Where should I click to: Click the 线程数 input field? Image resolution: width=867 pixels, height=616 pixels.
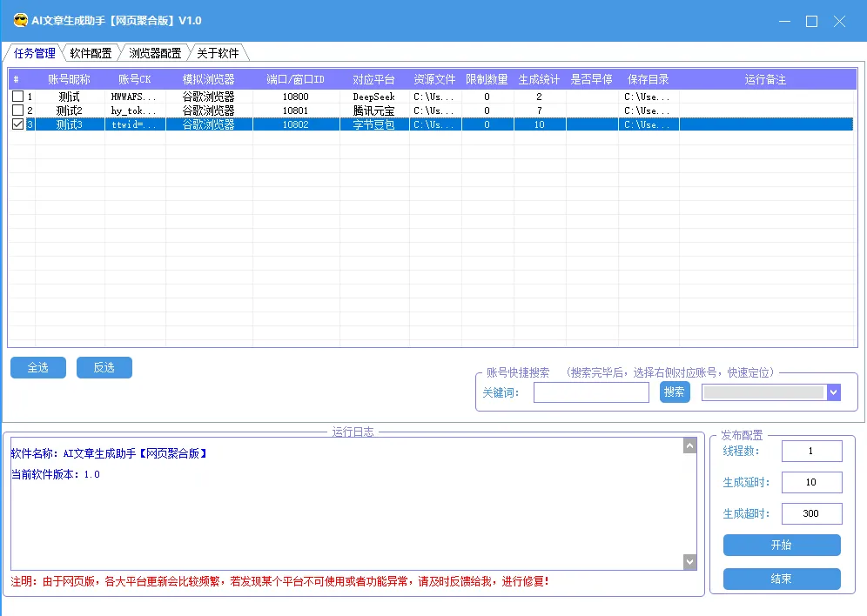tap(811, 451)
